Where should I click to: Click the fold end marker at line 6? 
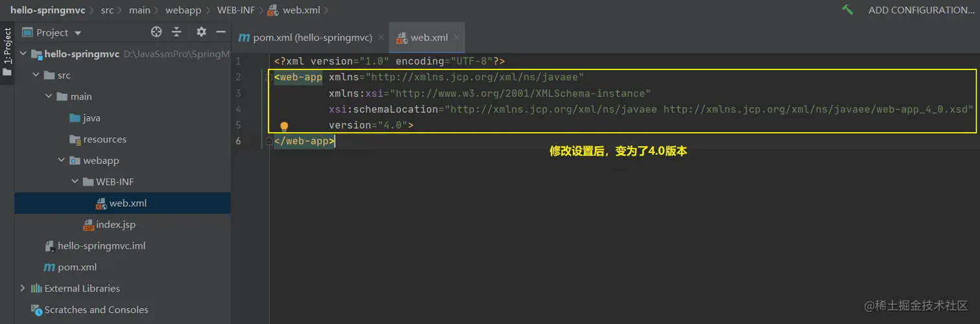coord(269,141)
